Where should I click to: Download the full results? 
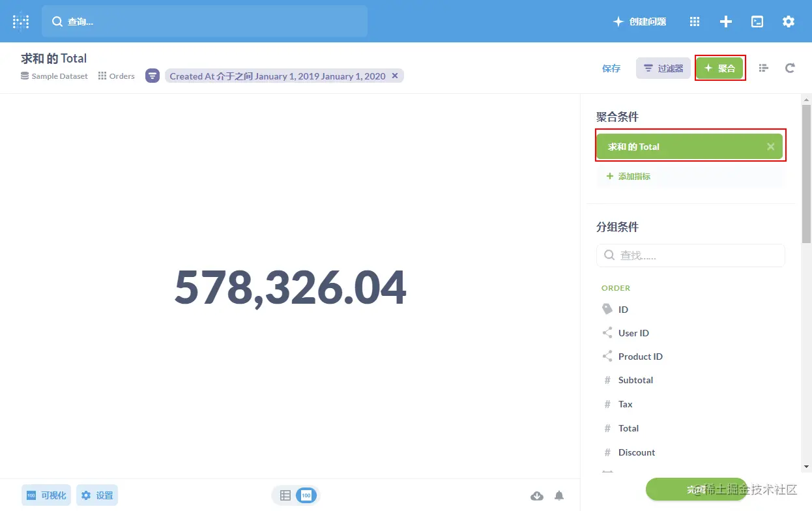(x=537, y=496)
